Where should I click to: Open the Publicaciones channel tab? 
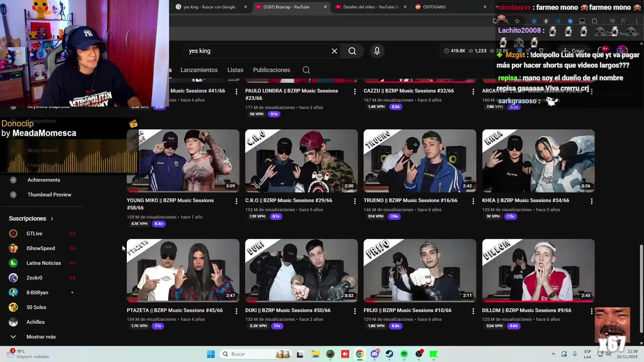click(272, 70)
